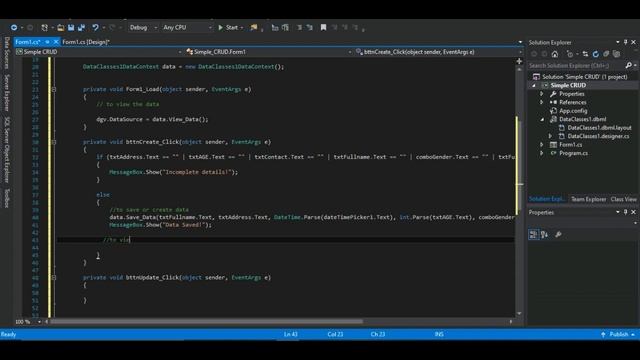Expand the Form1.cs node
640x360 pixels.
click(542, 145)
